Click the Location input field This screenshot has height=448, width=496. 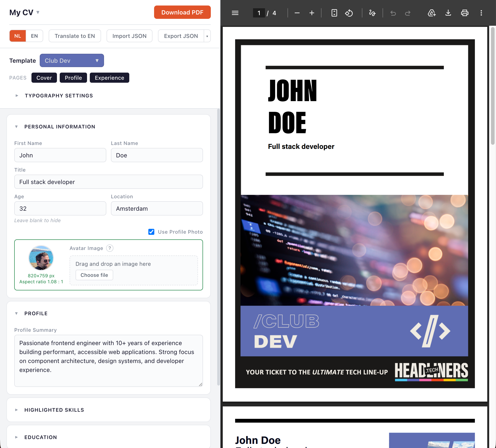tap(157, 209)
